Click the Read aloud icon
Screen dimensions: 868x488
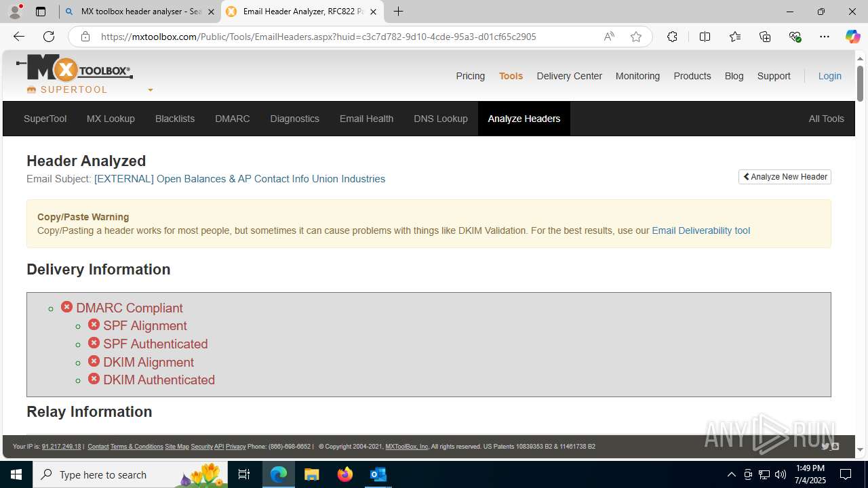(609, 37)
